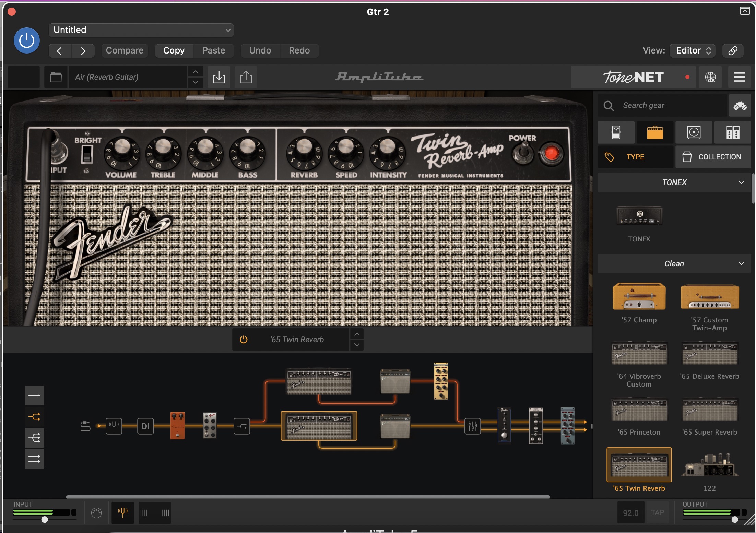Click the input source icon at chain start

click(x=85, y=426)
